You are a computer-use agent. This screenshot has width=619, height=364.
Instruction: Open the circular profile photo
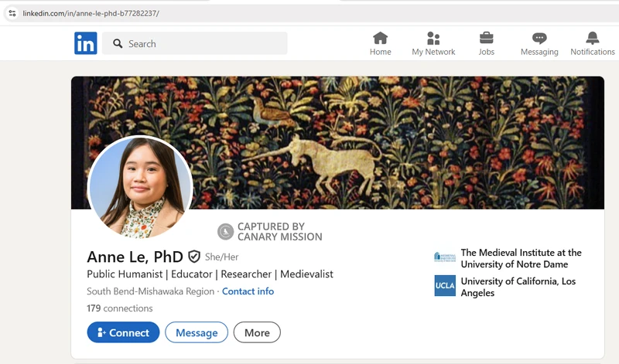pyautogui.click(x=140, y=187)
